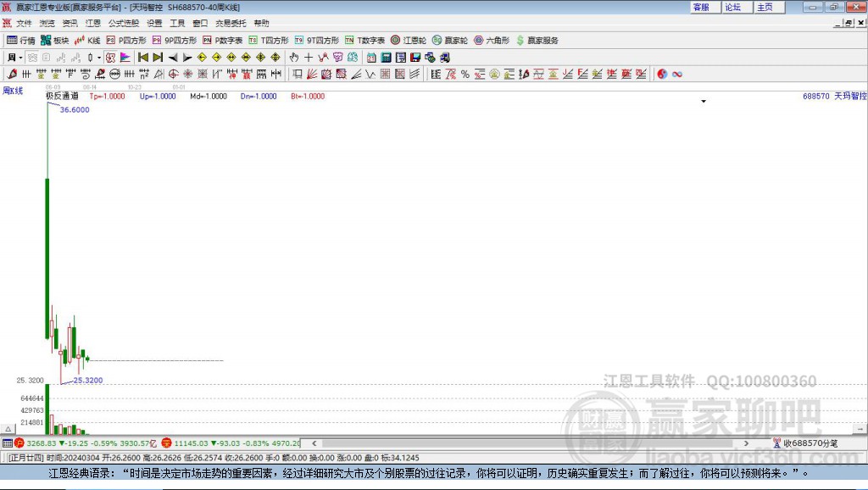
Task: Jump to last bar with skip-forward arrow
Action: 158,57
